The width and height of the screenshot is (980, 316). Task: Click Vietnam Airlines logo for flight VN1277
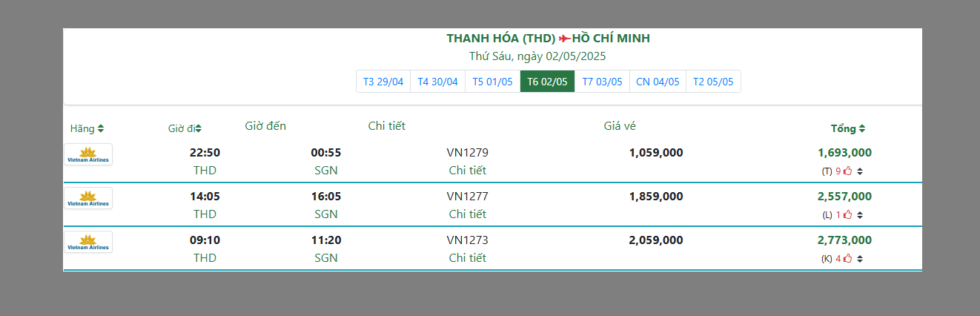[88, 198]
